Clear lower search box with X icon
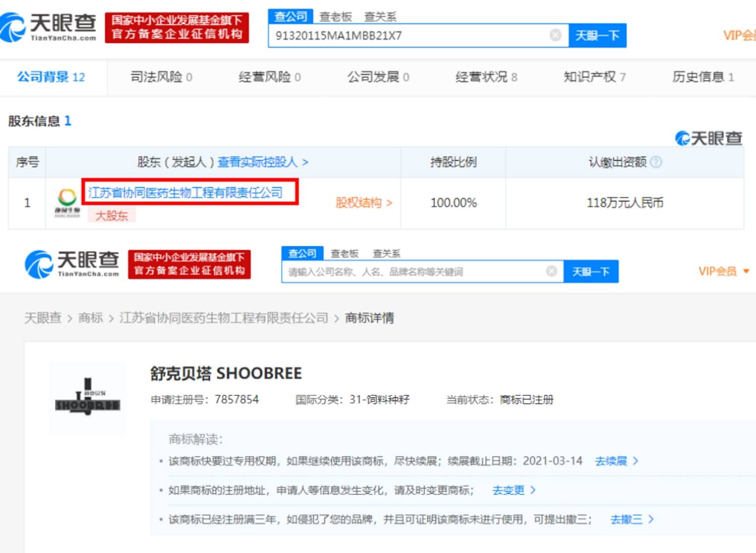Viewport: 756px width, 553px height. pyautogui.click(x=551, y=271)
